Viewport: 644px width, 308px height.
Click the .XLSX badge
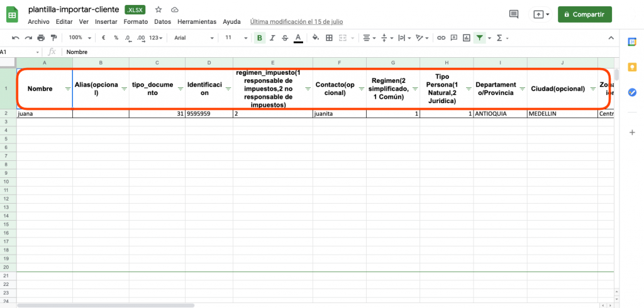click(135, 9)
